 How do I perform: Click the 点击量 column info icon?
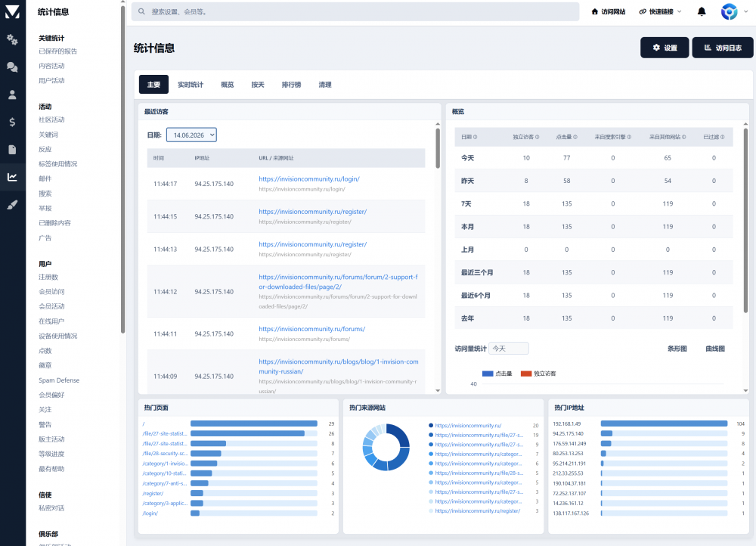point(575,137)
